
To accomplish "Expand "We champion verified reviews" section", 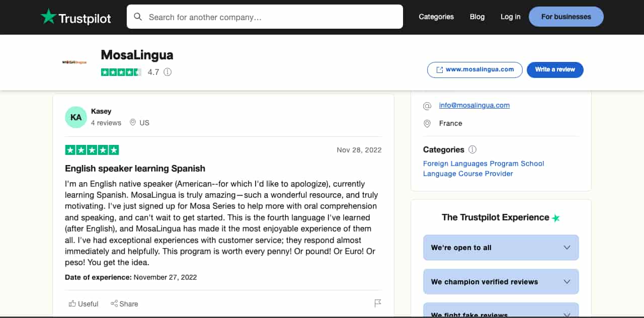I will pyautogui.click(x=501, y=282).
